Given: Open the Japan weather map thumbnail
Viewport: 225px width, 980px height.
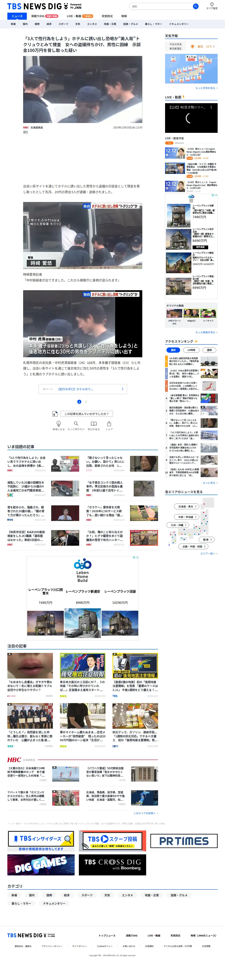Looking at the screenshot, I should [191, 68].
